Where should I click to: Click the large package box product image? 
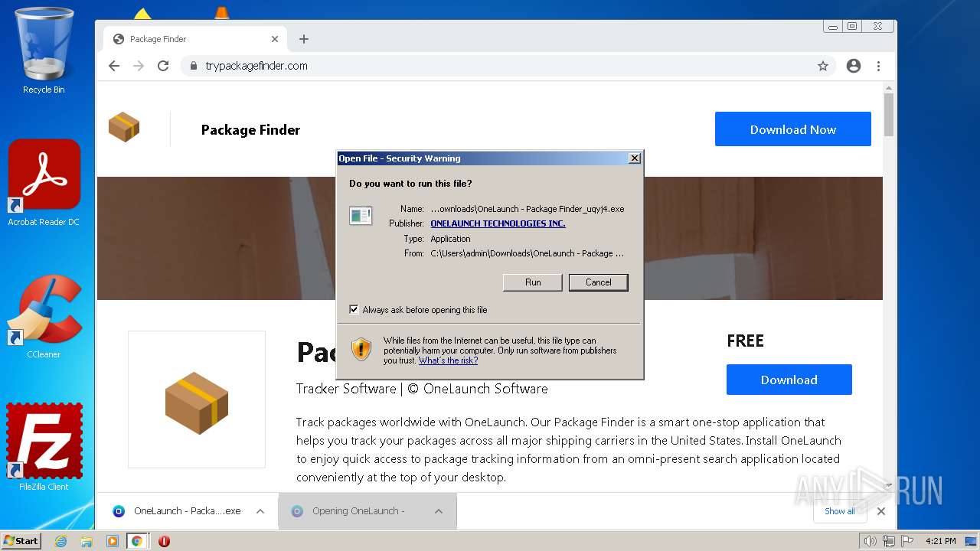197,403
